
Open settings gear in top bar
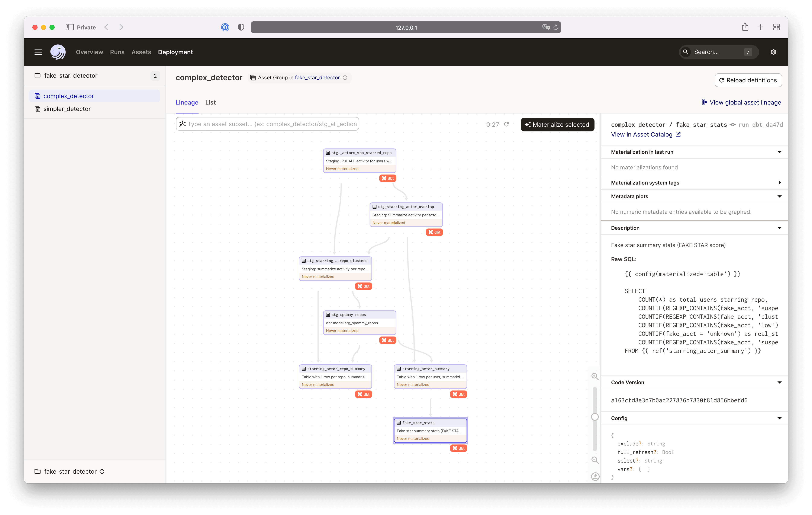tap(774, 52)
